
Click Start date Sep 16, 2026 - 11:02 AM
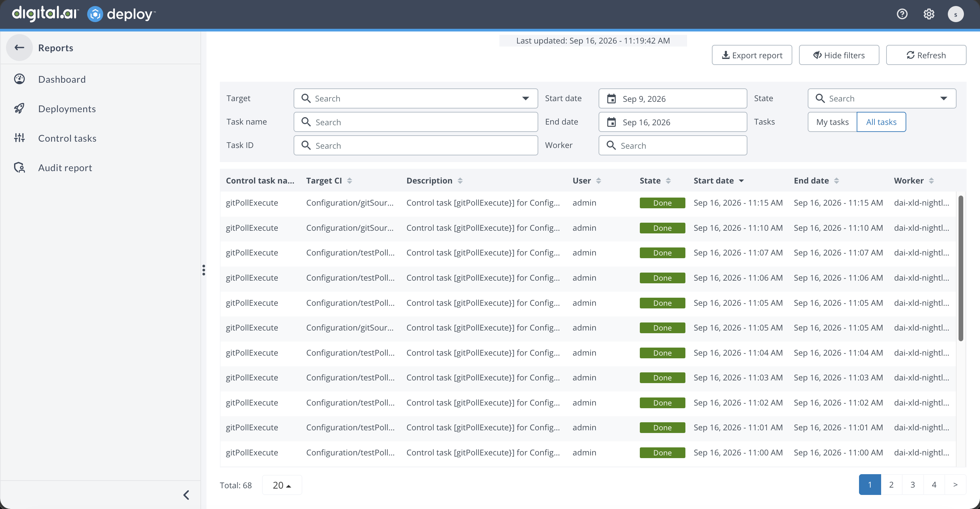pyautogui.click(x=738, y=403)
